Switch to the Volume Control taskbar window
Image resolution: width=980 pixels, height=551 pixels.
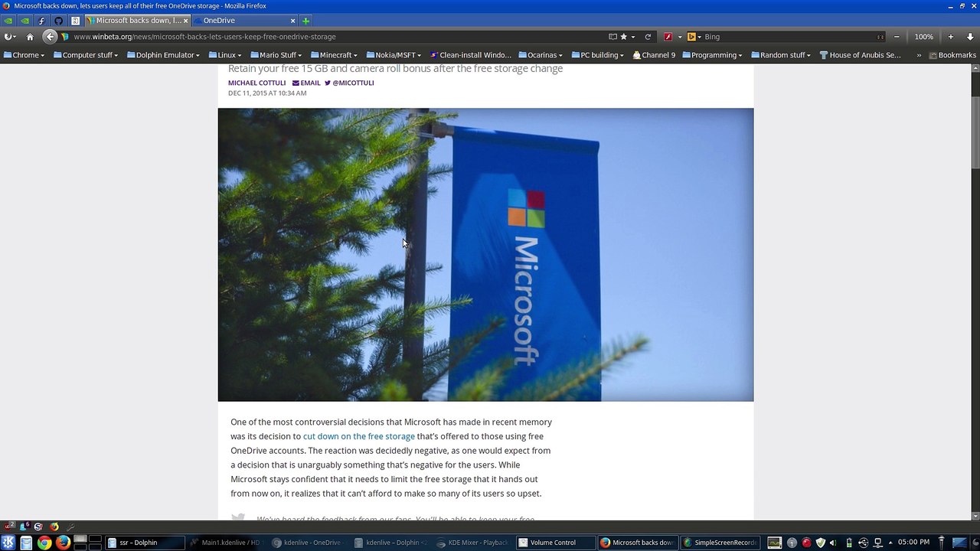[x=556, y=543]
